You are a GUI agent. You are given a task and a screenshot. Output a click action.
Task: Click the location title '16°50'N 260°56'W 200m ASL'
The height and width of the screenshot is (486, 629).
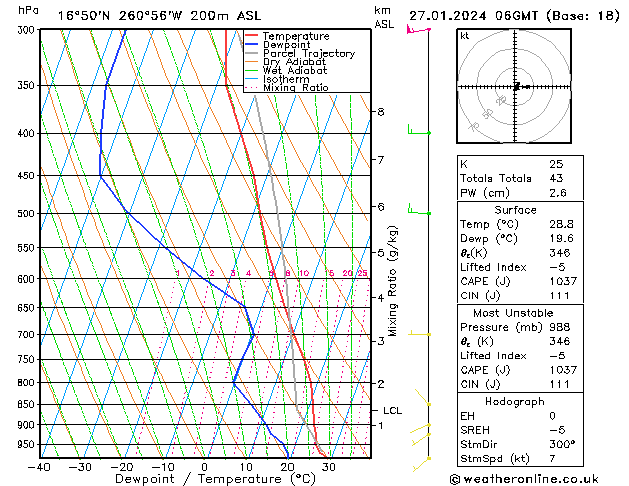point(159,16)
